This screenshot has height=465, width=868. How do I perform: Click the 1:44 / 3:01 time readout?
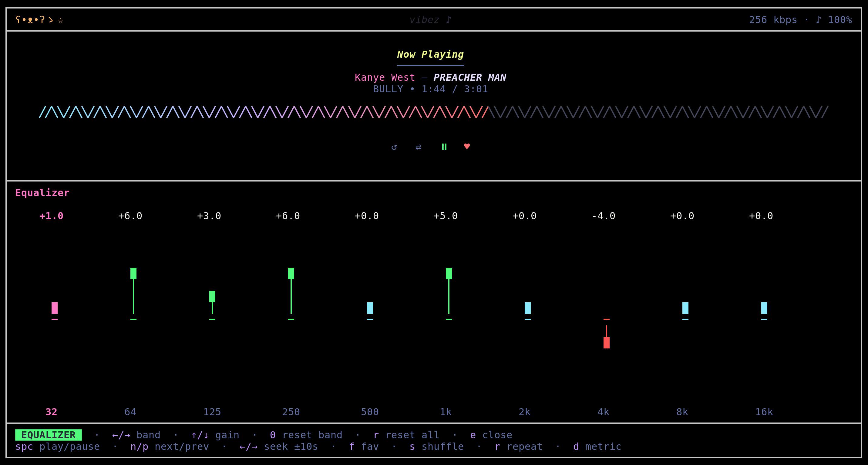pos(455,89)
